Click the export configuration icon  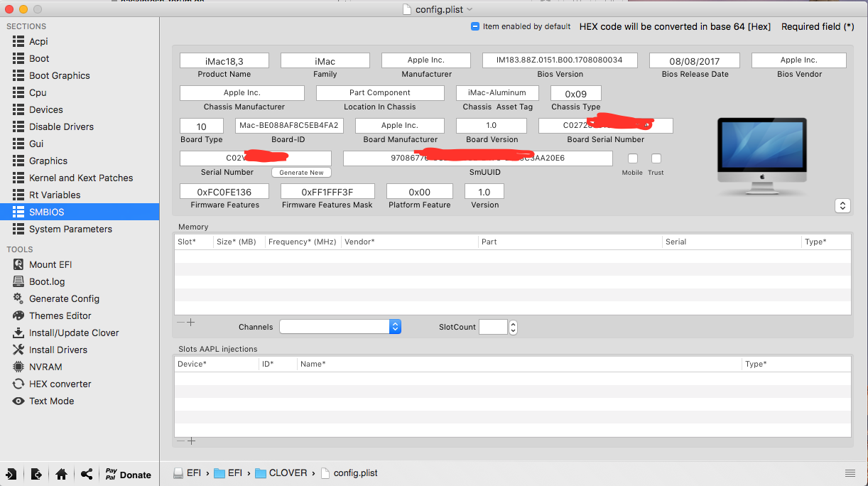click(36, 474)
